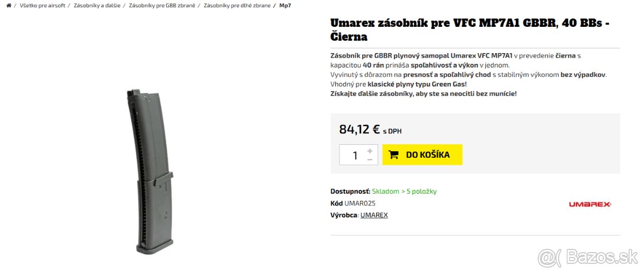Screen dimensions: 644x273
Task: Add the product with 'DO KOŠÍKA' button
Action: click(422, 155)
